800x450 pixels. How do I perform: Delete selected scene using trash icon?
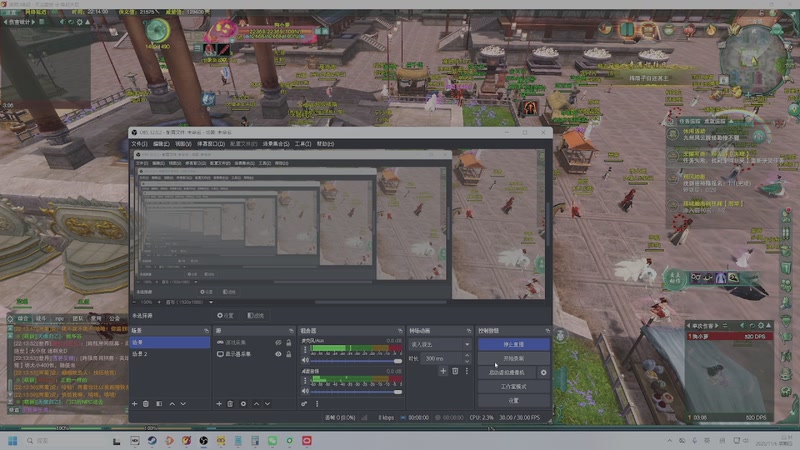146,404
